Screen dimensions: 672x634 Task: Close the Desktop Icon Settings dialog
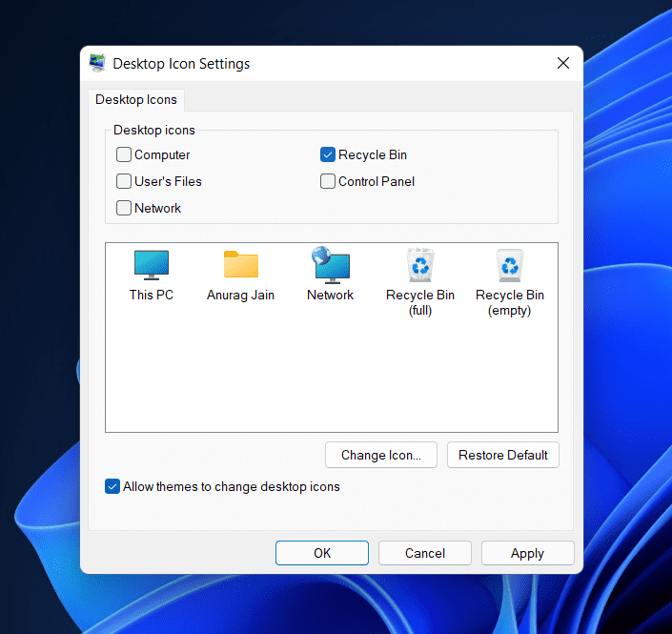pos(563,63)
